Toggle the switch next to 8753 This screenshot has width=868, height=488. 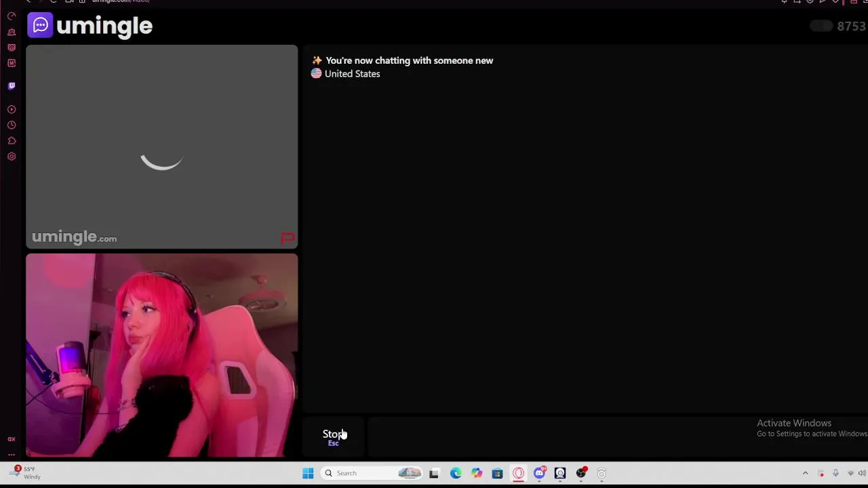pyautogui.click(x=821, y=26)
